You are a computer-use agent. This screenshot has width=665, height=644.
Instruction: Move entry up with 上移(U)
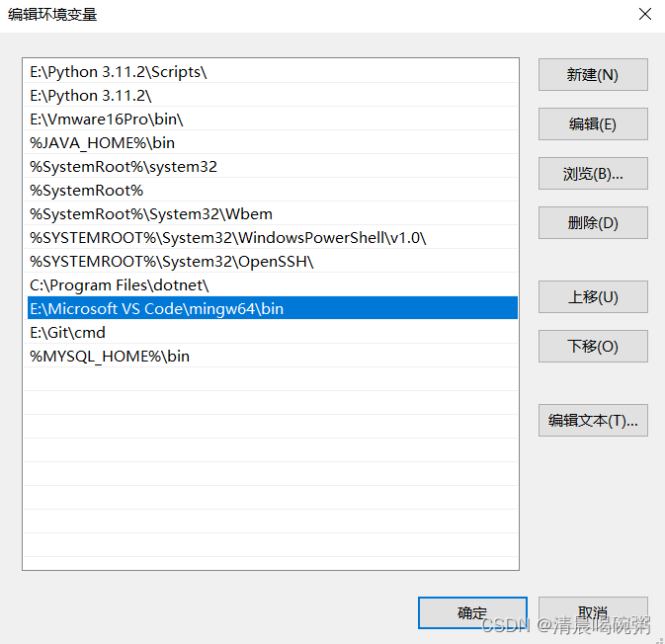[x=593, y=296]
